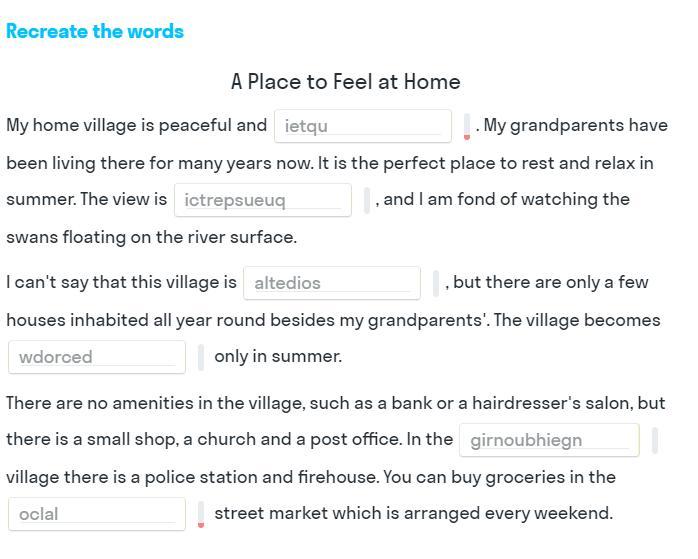Click the text 'I can't say that this village is'
This screenshot has width=698, height=559.
[x=121, y=283]
